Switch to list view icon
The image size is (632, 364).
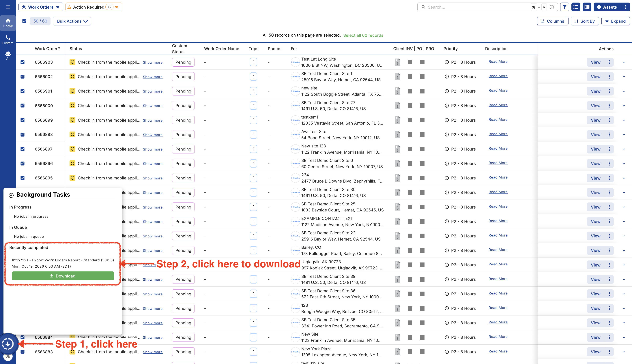[576, 7]
